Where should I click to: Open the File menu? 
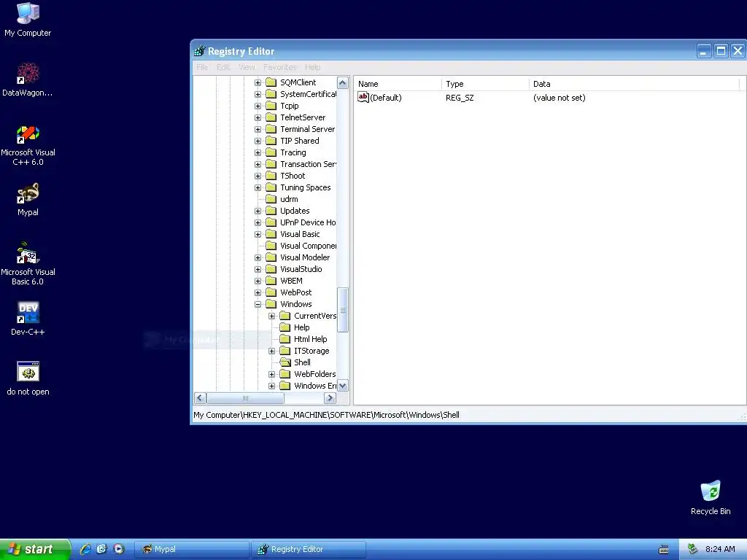pos(202,67)
